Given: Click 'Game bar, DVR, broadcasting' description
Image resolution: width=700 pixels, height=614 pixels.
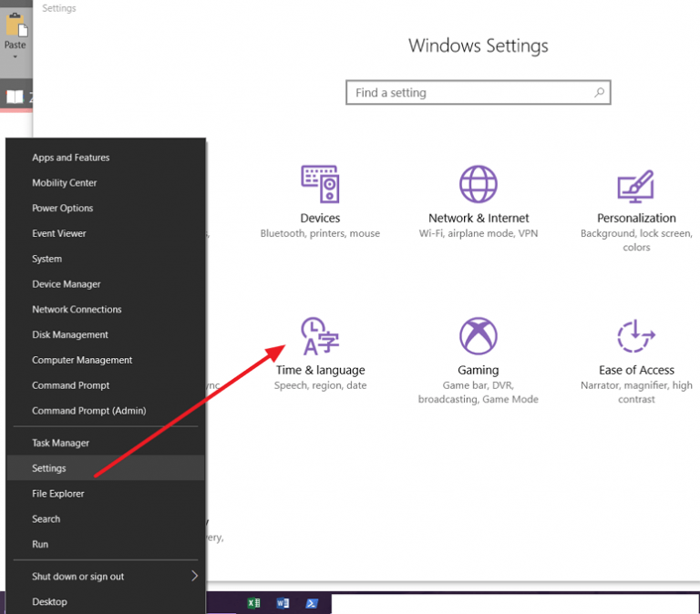Looking at the screenshot, I should tap(479, 393).
